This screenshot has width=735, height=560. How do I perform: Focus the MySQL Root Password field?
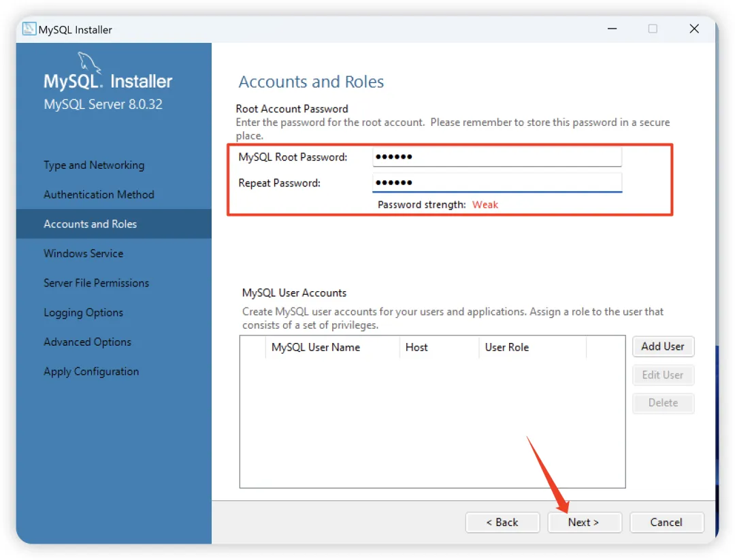click(497, 157)
